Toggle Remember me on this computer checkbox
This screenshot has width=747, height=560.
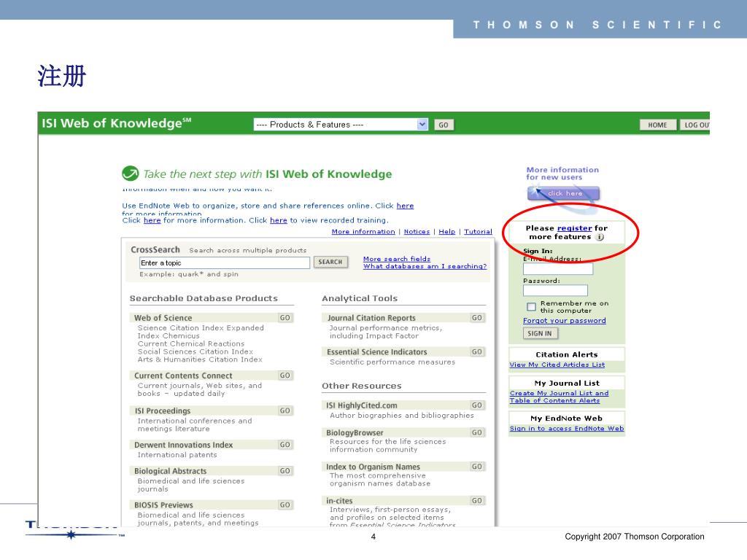coord(531,307)
